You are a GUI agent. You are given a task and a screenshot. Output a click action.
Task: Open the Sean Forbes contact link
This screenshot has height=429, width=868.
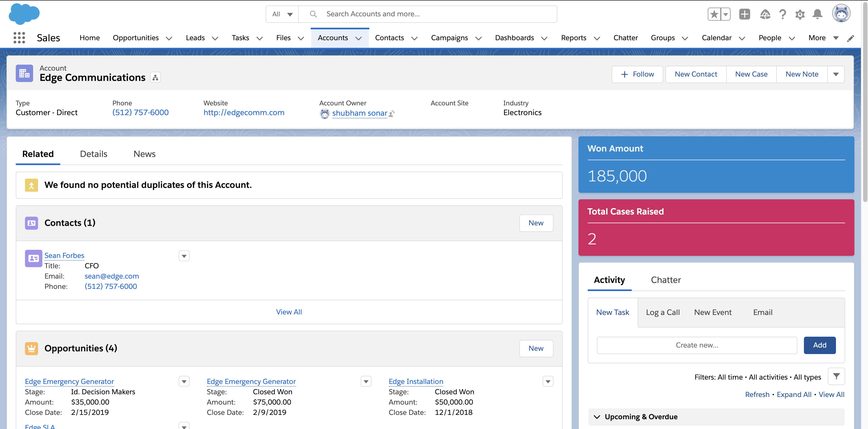64,256
